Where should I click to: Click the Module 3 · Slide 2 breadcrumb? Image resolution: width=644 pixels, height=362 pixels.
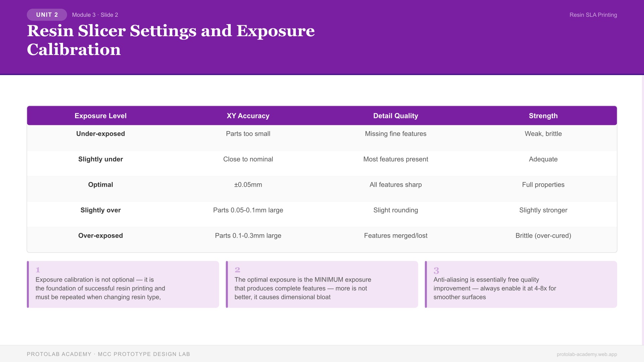[95, 15]
